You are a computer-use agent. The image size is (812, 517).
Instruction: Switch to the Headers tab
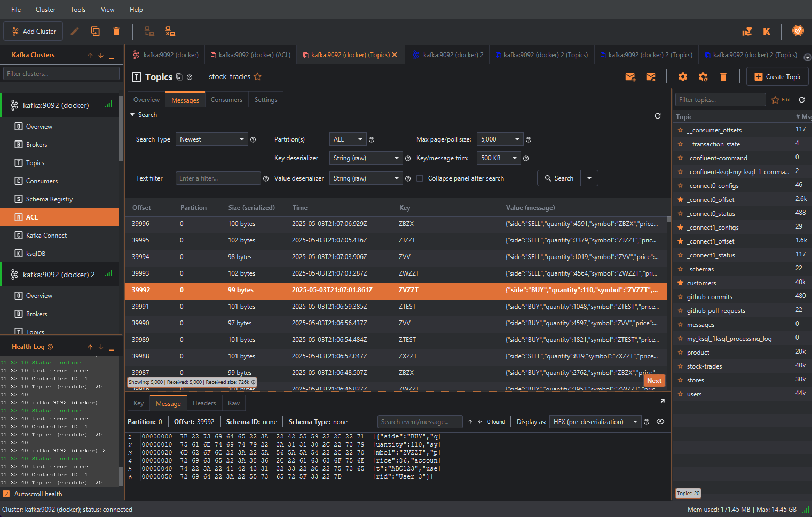[x=204, y=403]
